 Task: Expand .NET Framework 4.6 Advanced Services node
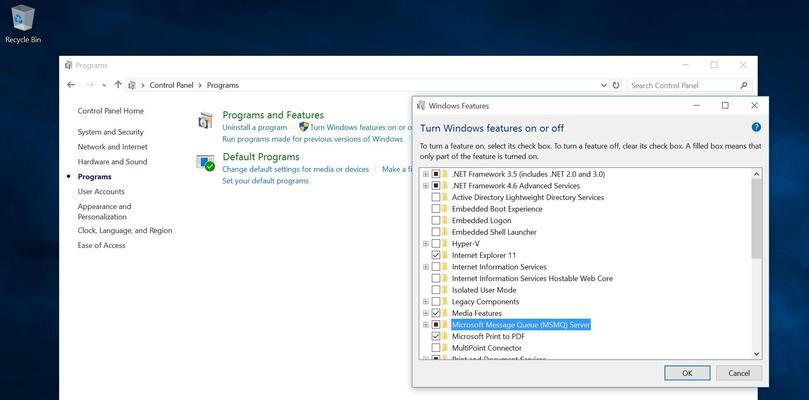pyautogui.click(x=426, y=186)
